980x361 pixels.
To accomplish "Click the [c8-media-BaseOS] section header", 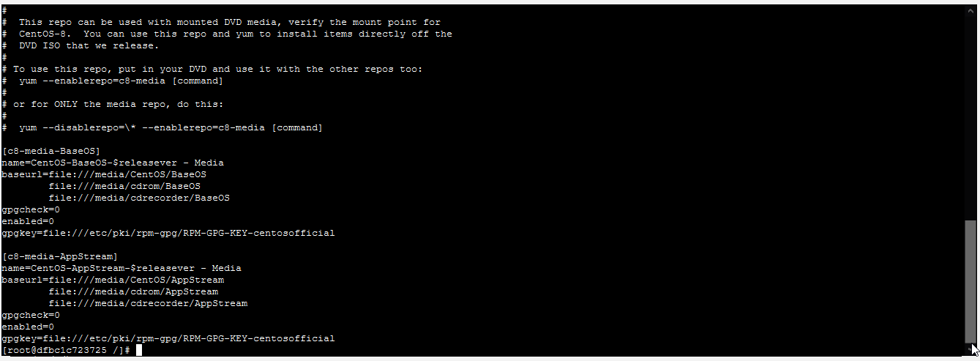I will tap(51, 151).
